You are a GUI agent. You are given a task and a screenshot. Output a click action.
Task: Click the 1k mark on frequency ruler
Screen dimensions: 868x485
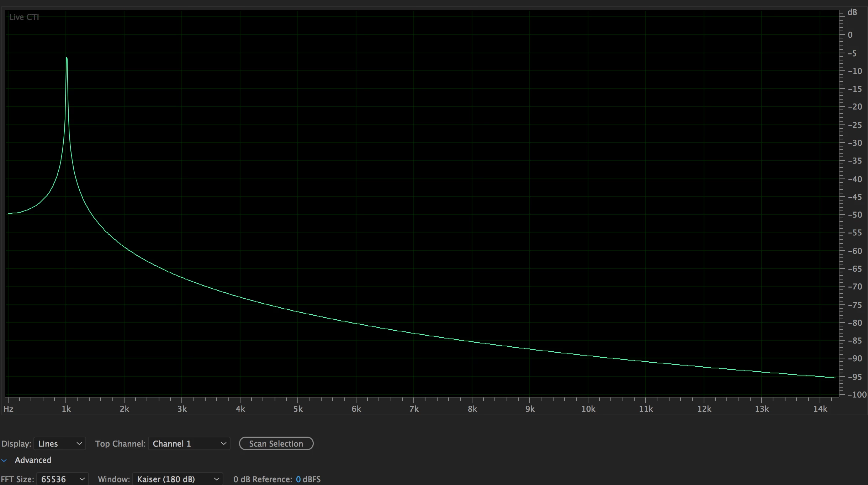coord(66,409)
